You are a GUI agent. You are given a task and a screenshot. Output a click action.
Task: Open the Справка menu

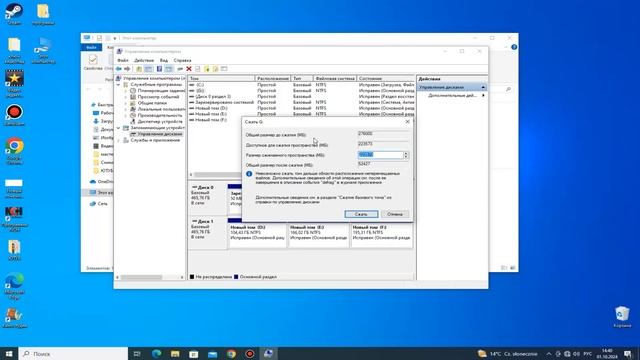pyautogui.click(x=182, y=60)
